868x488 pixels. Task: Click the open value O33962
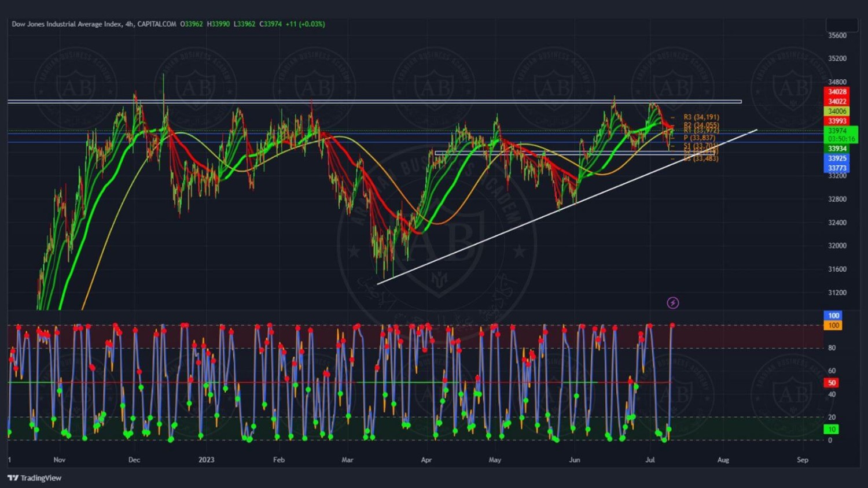pyautogui.click(x=192, y=24)
